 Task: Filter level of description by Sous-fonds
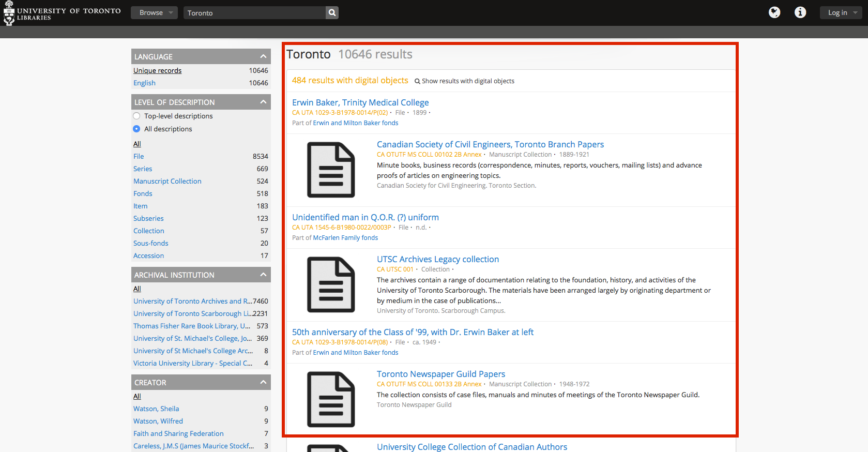(151, 243)
